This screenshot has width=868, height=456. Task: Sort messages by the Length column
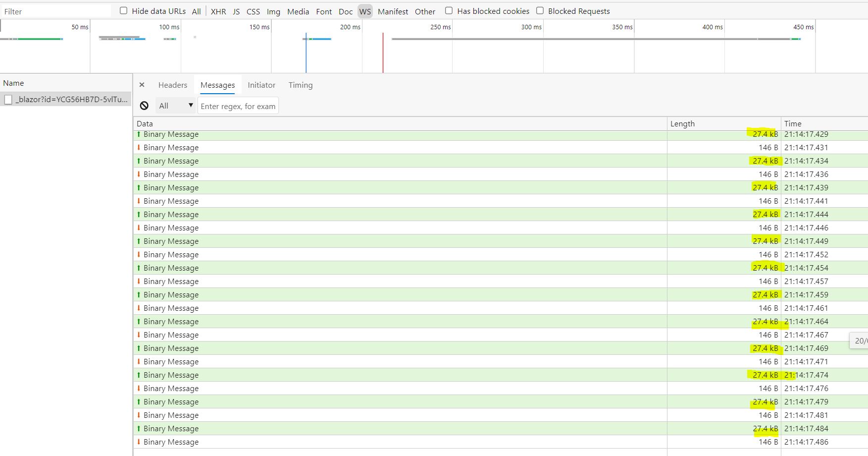(683, 123)
